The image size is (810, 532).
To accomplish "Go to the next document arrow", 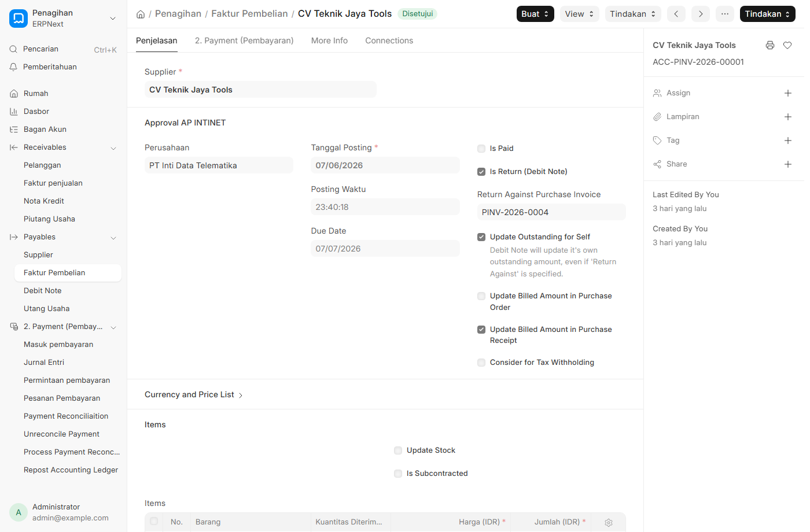I will (701, 14).
